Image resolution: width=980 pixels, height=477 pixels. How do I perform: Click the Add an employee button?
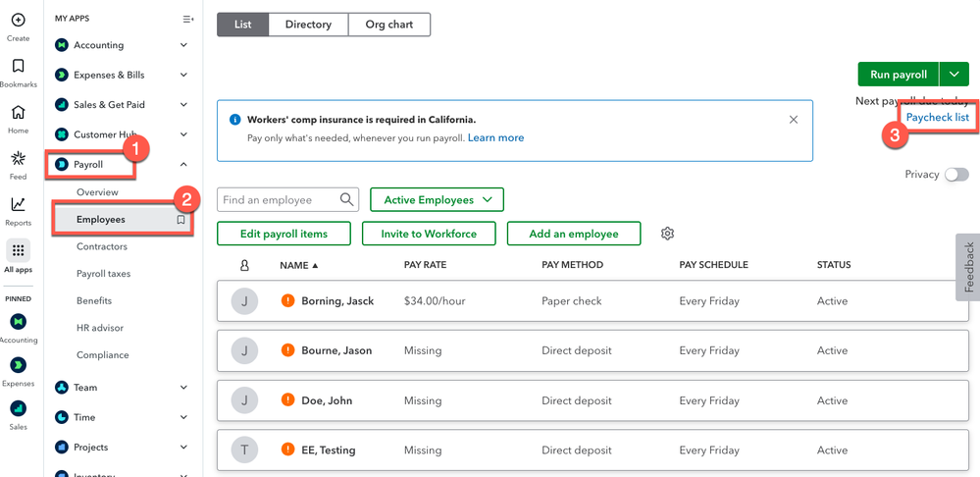(x=573, y=234)
